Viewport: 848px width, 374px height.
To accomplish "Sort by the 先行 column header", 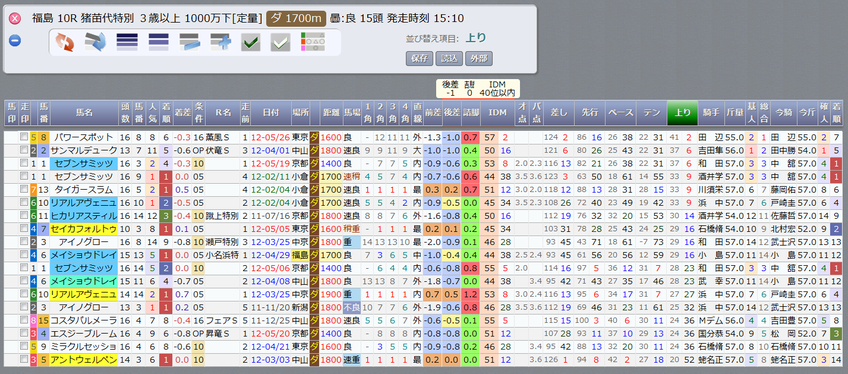I will pyautogui.click(x=589, y=113).
